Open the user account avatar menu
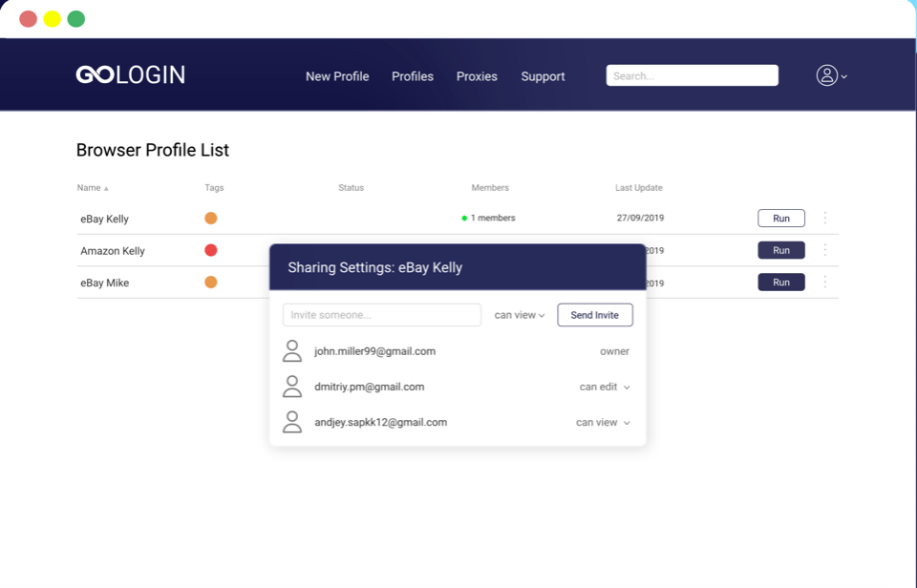 coord(827,75)
